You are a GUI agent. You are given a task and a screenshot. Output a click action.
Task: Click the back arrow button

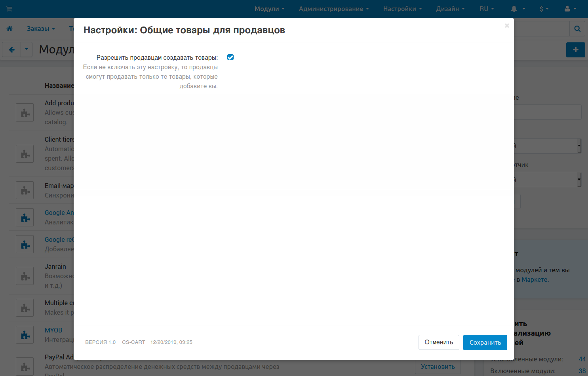point(12,50)
